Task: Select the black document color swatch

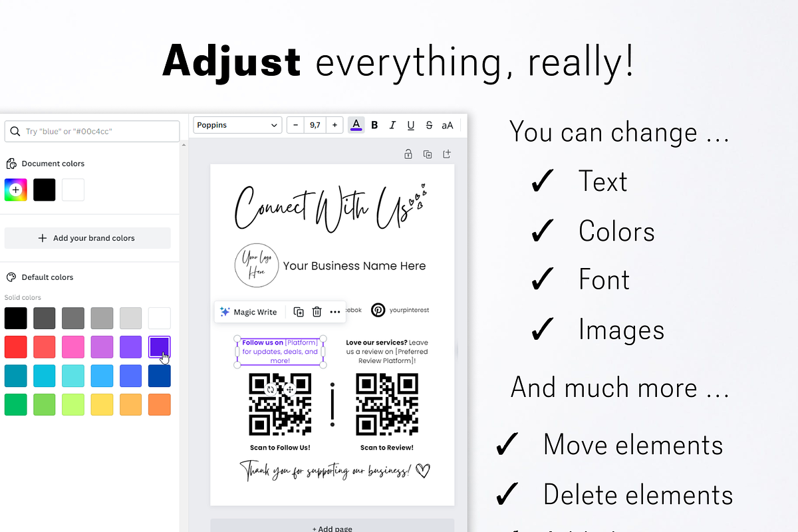Action: click(45, 190)
